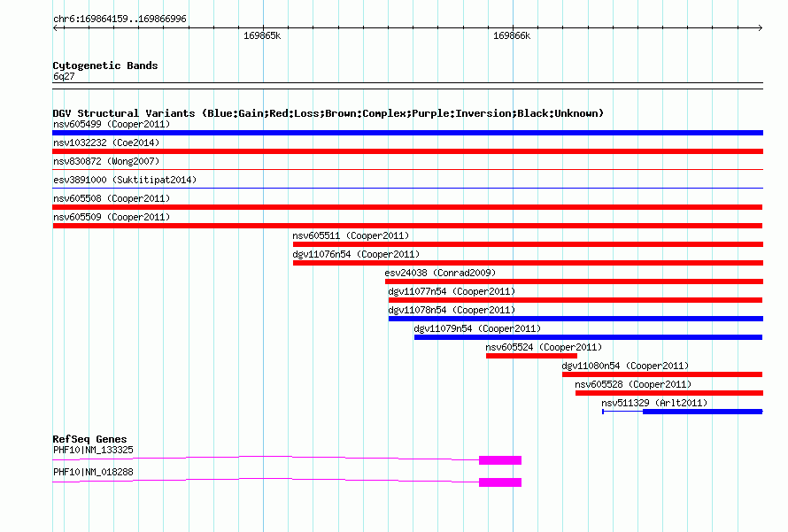
Task: Click the dgv11077n54 (Cooper2011) label
Action: pos(452,291)
